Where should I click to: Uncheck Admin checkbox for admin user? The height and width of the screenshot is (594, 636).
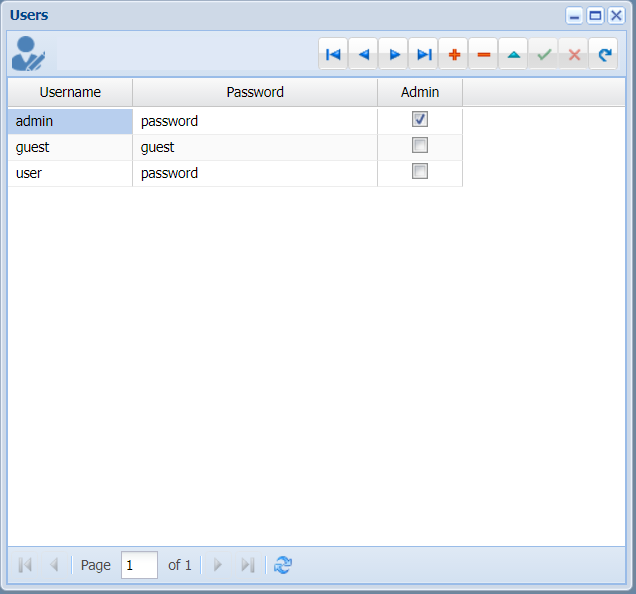pyautogui.click(x=420, y=120)
